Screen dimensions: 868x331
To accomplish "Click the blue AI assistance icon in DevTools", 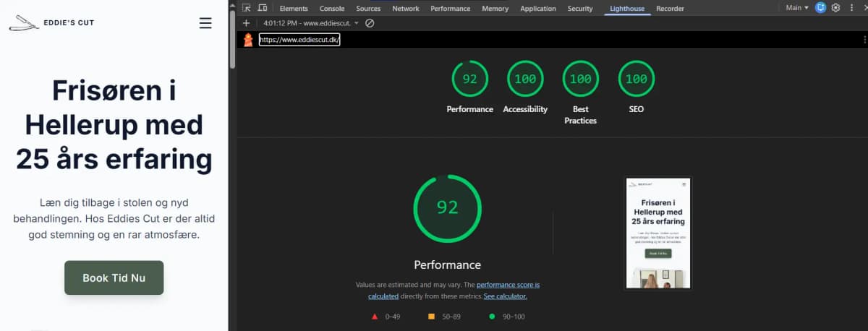I will (x=820, y=8).
